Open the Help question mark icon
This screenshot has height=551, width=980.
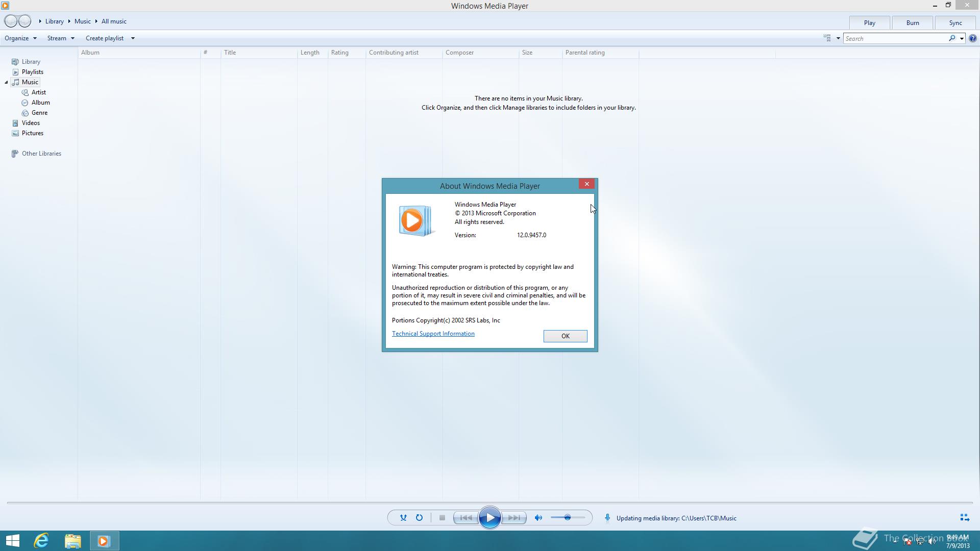(x=972, y=38)
